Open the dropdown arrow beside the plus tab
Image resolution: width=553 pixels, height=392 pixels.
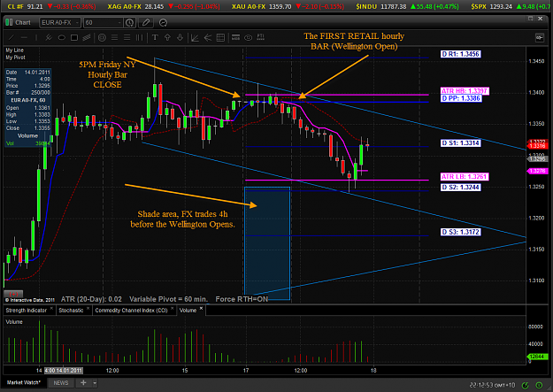95,383
